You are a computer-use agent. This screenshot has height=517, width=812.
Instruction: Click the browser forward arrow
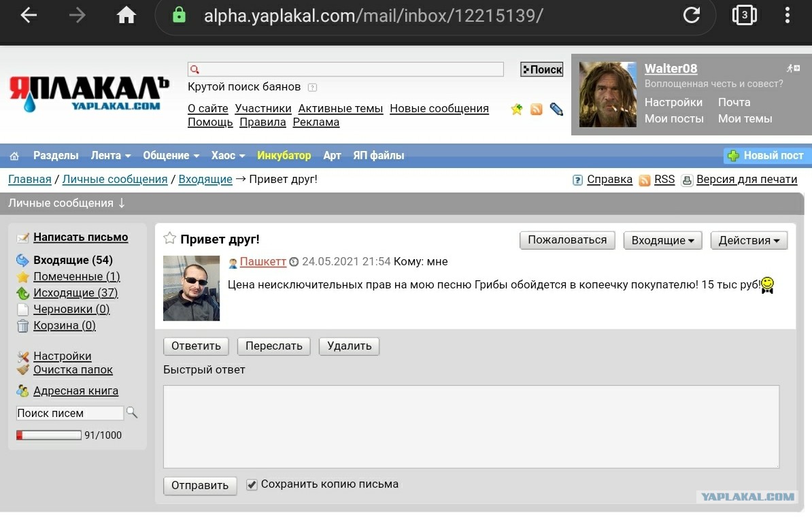(x=77, y=15)
